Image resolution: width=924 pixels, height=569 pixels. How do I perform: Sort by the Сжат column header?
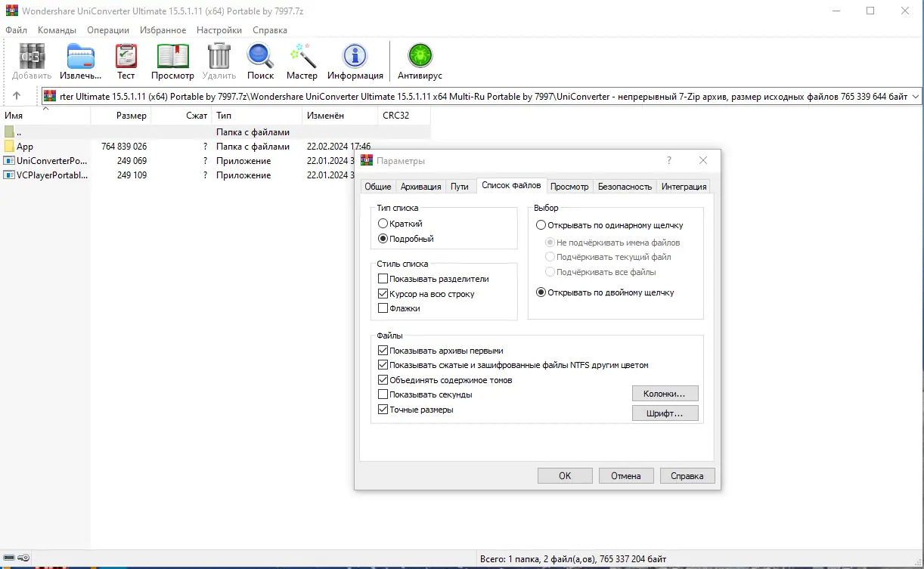point(181,116)
